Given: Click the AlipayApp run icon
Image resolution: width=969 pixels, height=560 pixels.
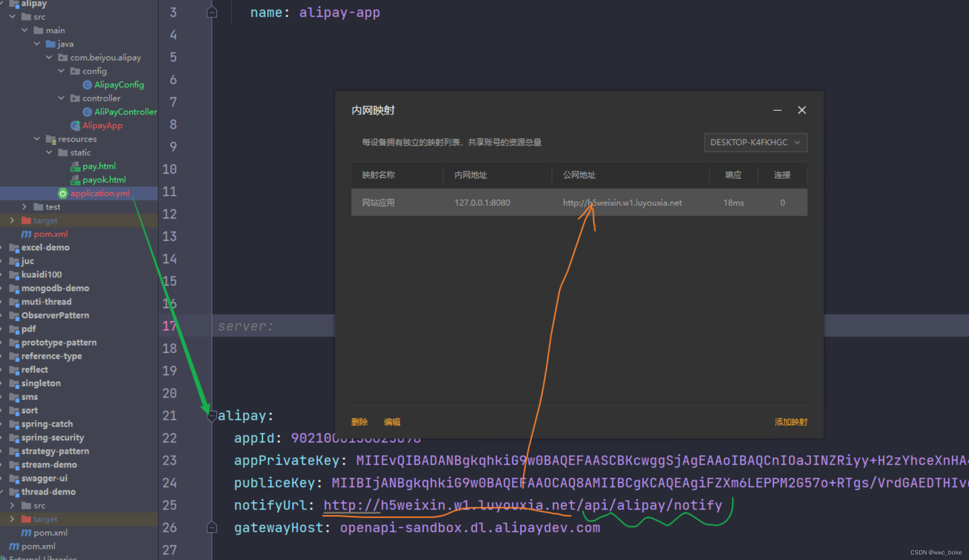Looking at the screenshot, I should click(75, 125).
